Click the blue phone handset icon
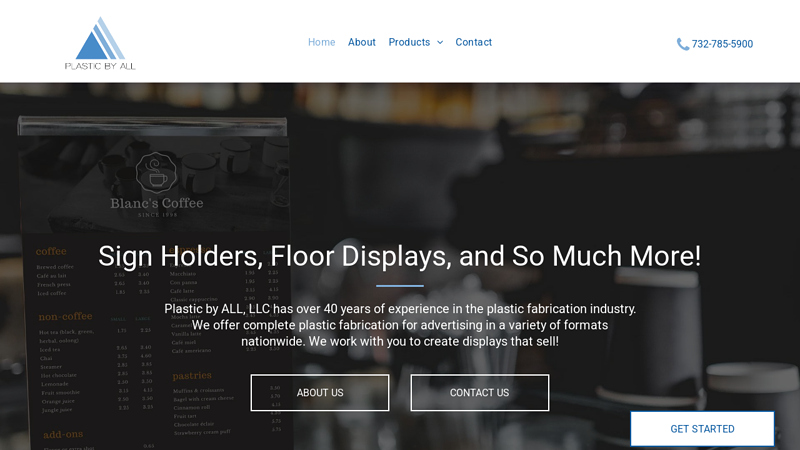This screenshot has width=800, height=450. pos(682,44)
